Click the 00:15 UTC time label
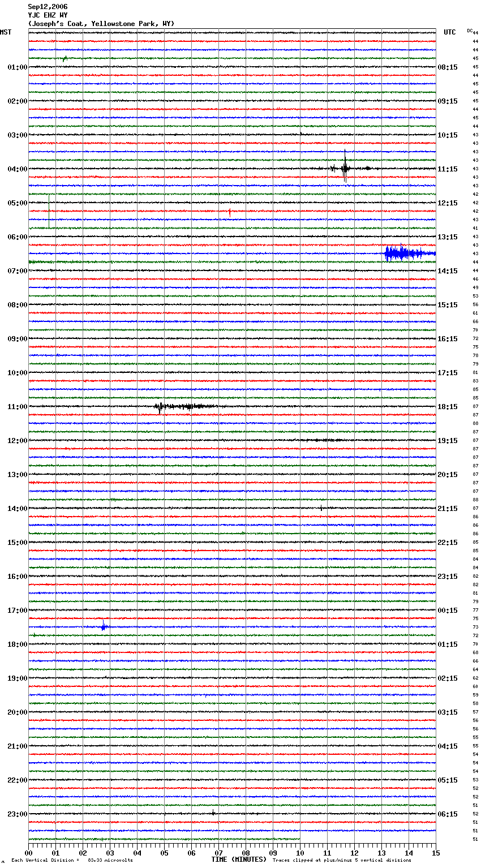The height and width of the screenshot is (868, 481). pos(448,611)
